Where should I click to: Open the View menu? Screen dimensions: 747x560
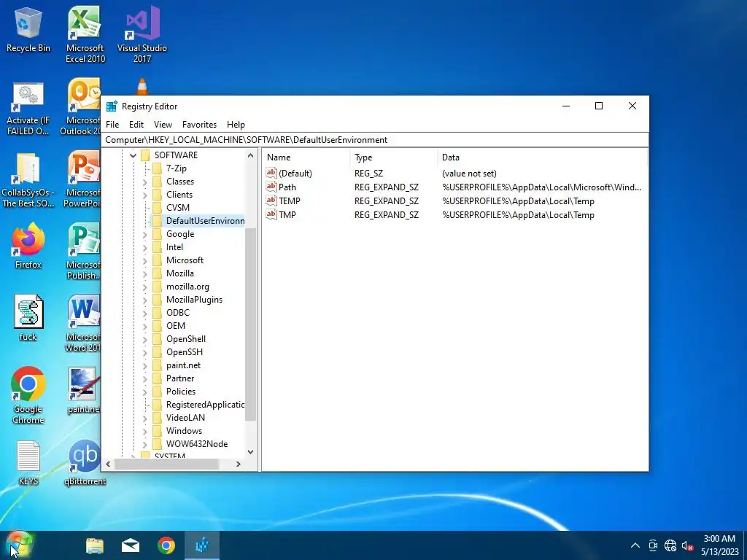[163, 124]
